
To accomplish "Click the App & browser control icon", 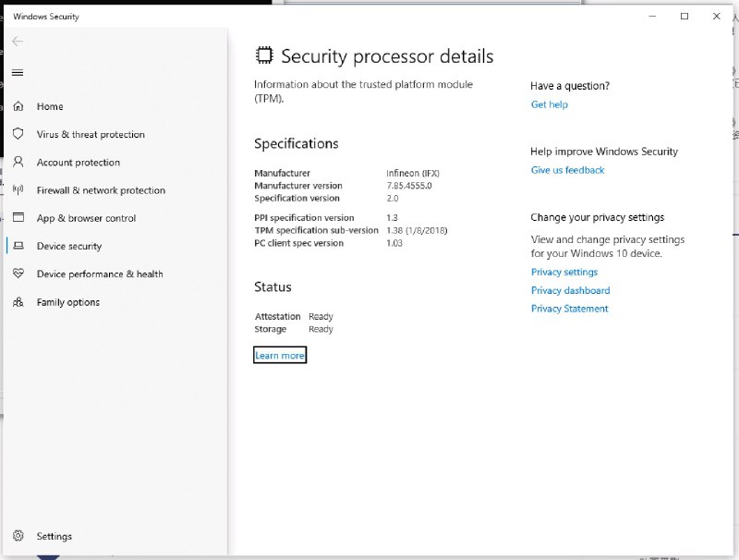I will (x=18, y=218).
